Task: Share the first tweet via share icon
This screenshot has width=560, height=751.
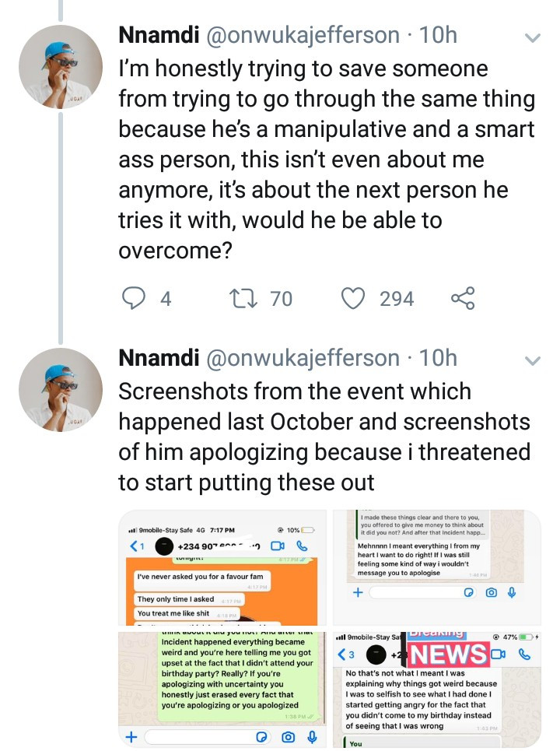Action: coord(463,298)
